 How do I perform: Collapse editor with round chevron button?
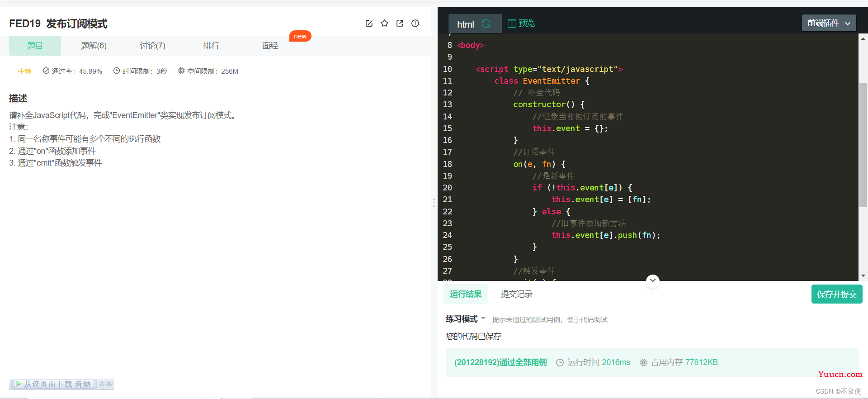tap(652, 280)
